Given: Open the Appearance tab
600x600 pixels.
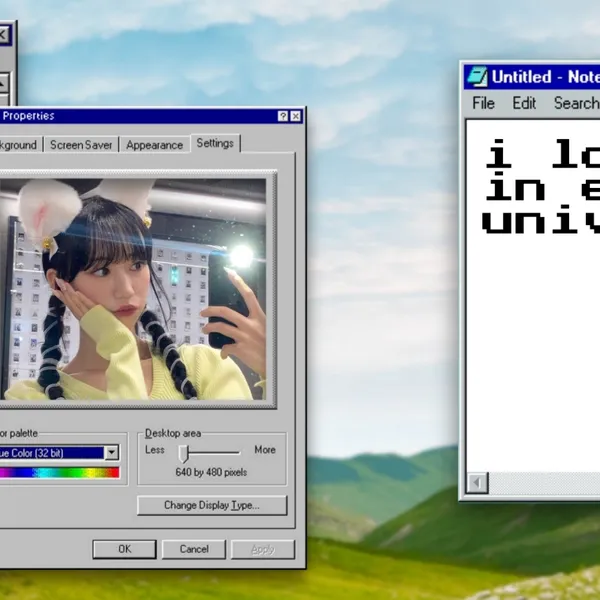Looking at the screenshot, I should coord(154,145).
